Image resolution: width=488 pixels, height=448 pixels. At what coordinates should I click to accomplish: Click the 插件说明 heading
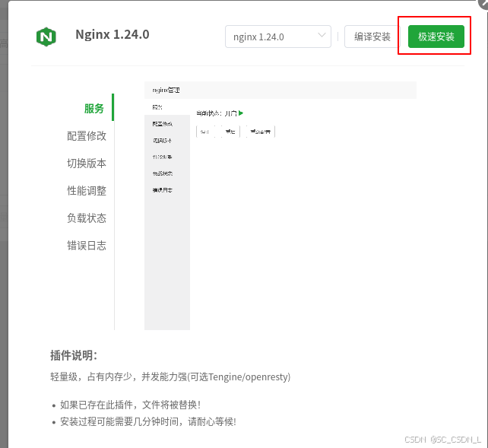[x=74, y=355]
